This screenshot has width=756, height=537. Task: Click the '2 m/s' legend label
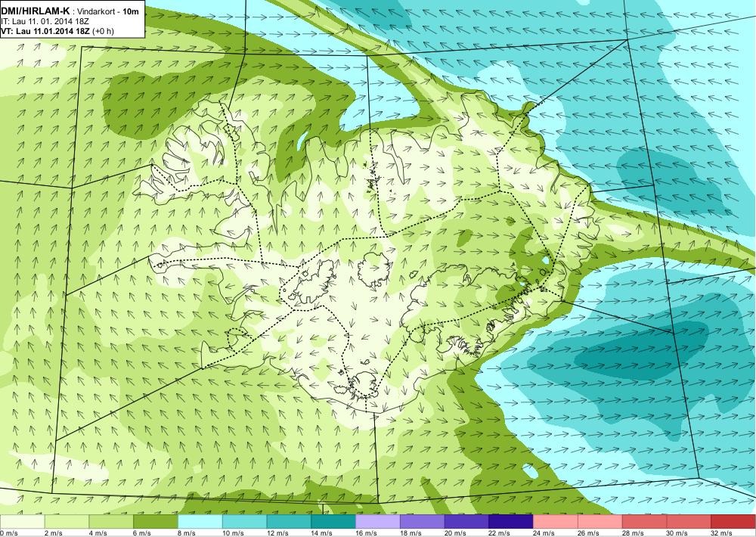(54, 533)
